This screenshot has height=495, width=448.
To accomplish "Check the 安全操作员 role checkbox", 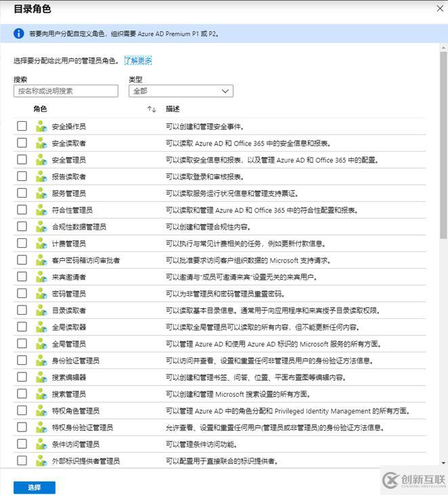I will click(x=22, y=126).
